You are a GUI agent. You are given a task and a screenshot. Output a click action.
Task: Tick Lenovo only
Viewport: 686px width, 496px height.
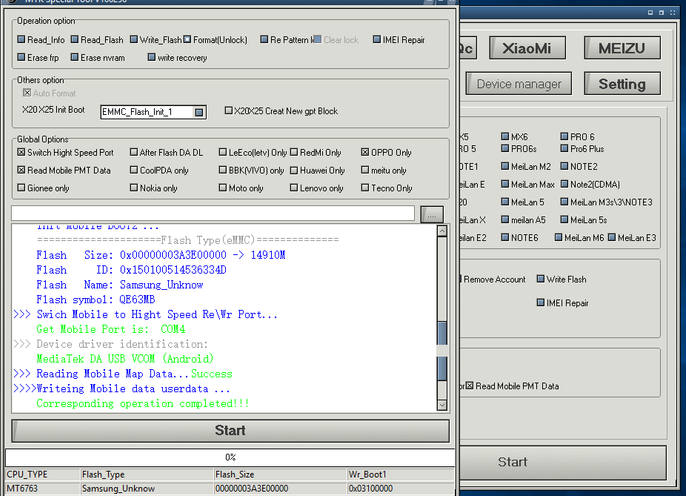click(x=294, y=187)
